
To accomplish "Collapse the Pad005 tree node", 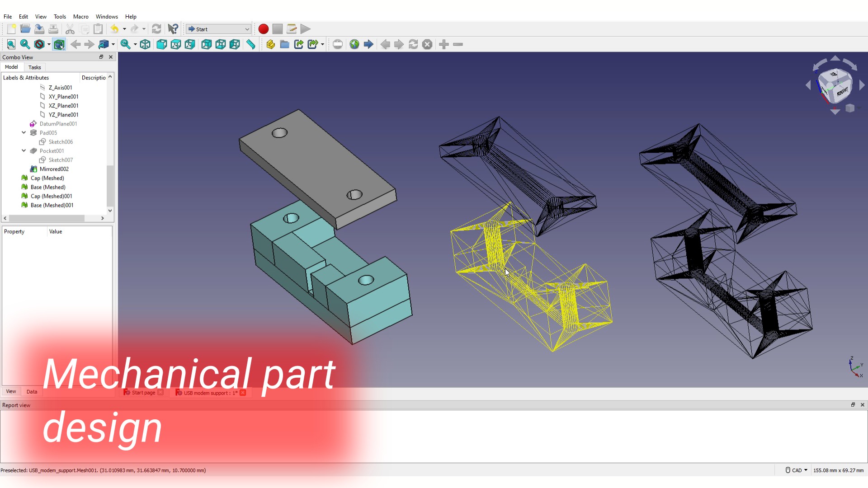I will [x=24, y=133].
